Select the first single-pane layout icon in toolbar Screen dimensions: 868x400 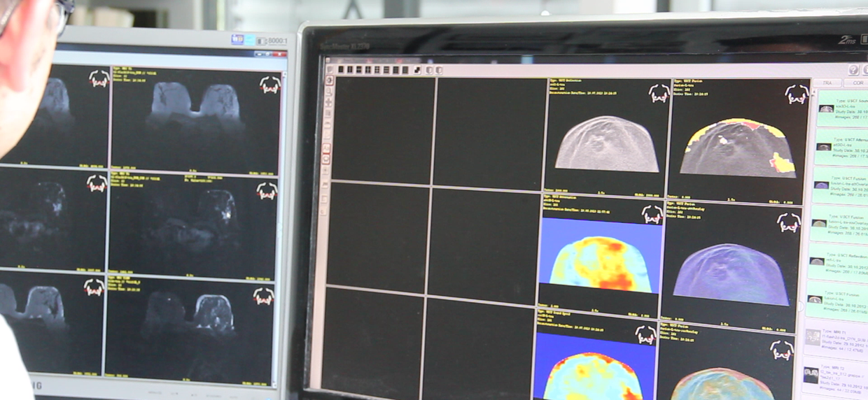point(341,69)
